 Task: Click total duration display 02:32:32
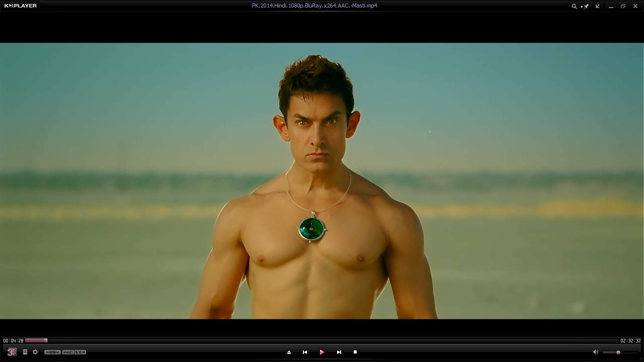[630, 340]
